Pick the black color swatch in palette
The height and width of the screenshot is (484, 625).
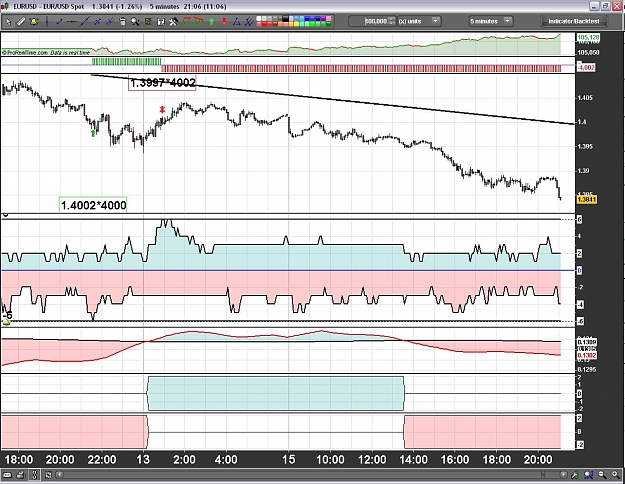285,18
